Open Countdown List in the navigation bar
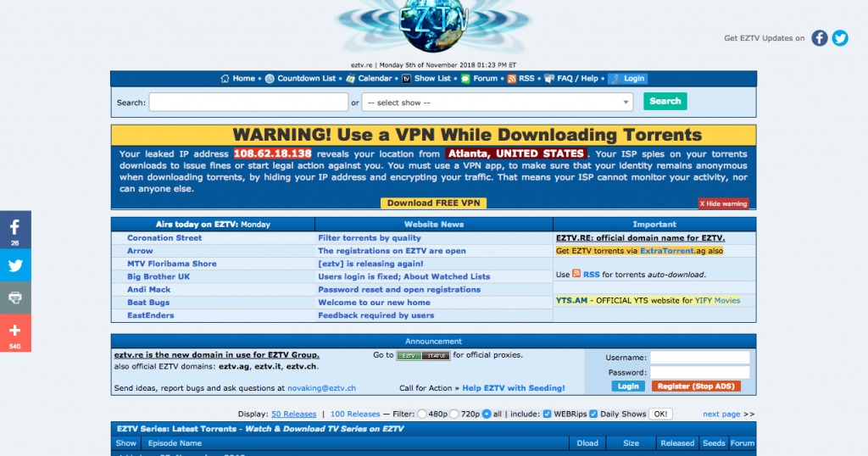The height and width of the screenshot is (456, 868). (306, 79)
